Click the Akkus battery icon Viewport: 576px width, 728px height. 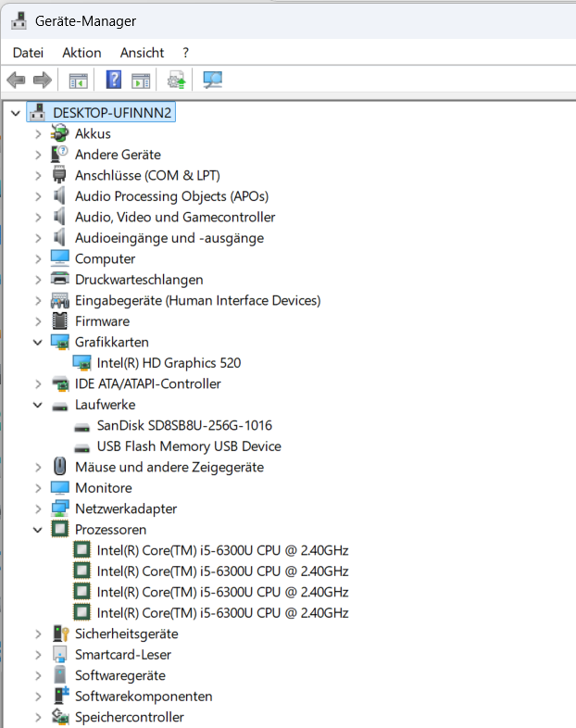coord(60,133)
